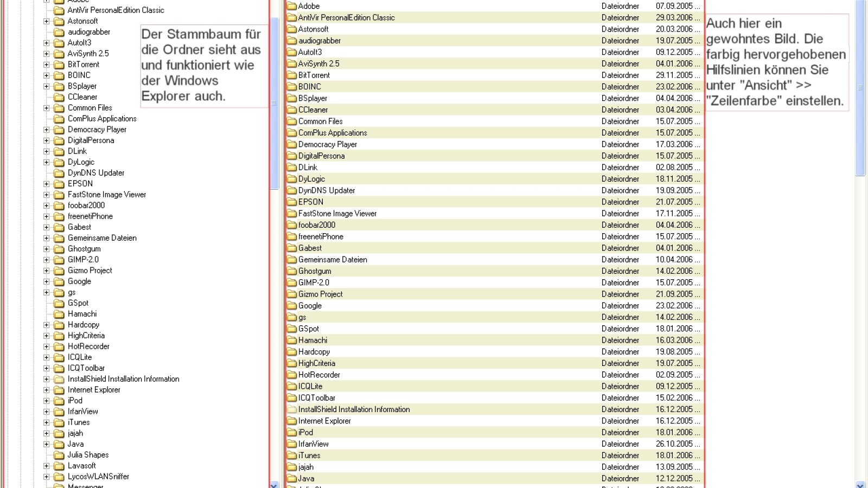Expand AviSynth 2.5 in the tree view
The height and width of the screenshot is (488, 868).
46,54
